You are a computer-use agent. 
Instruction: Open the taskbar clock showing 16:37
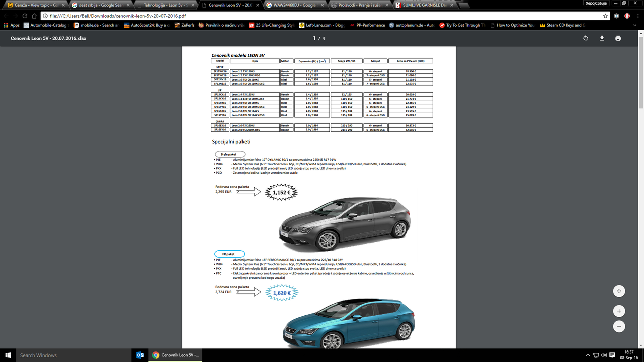[629, 355]
